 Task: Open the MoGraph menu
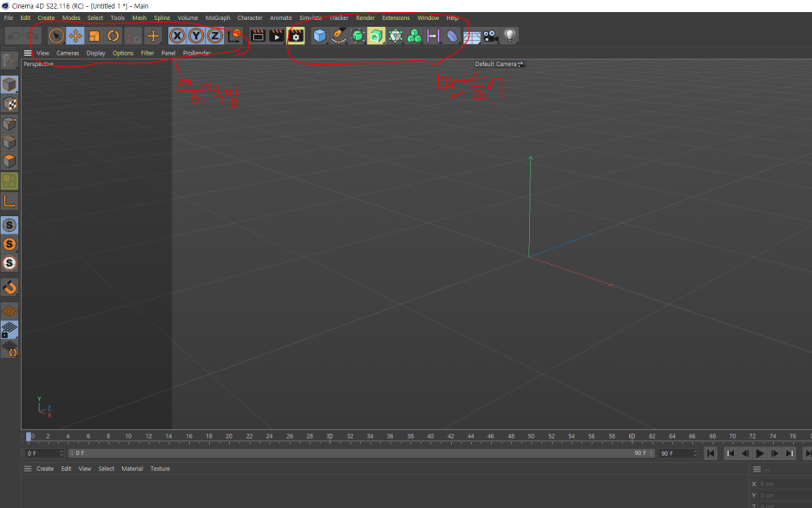point(218,17)
